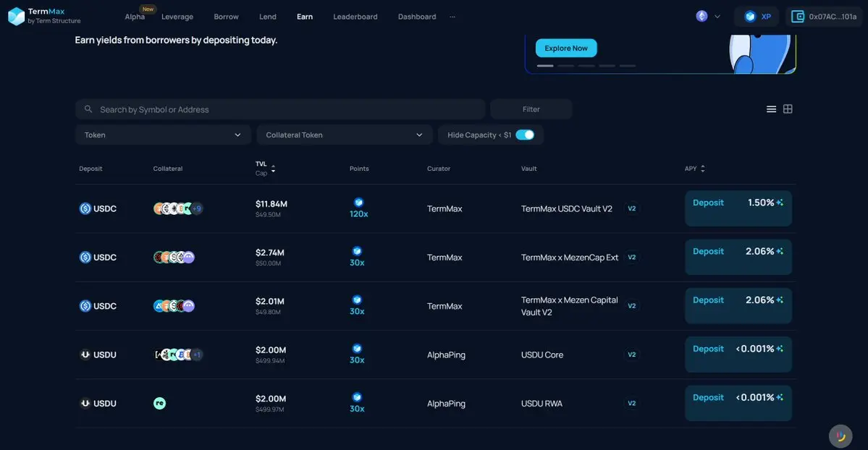Switch to grid view layout icon
This screenshot has height=450, width=868.
click(788, 109)
